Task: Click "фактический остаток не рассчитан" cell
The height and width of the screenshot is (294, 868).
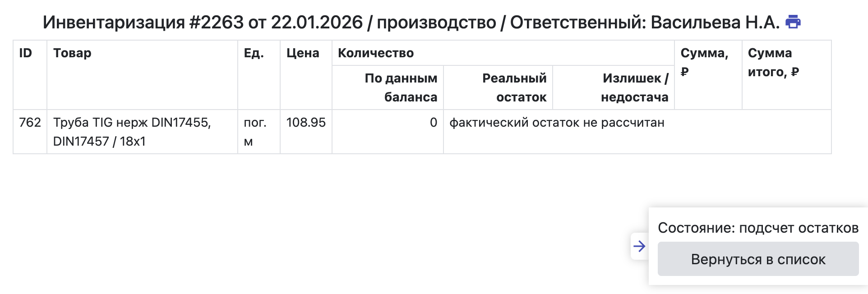Action: [x=557, y=123]
